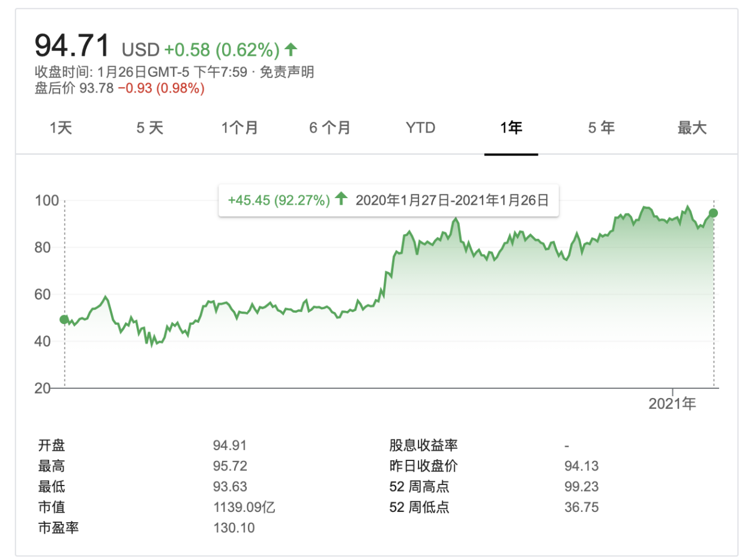Click the large 94.71 price figure
Viewport: 742px width, 560px height.
coord(73,46)
